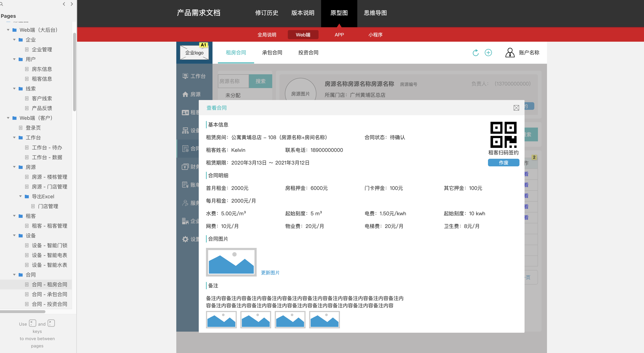Open 房源 house icon in sidebar
This screenshot has width=644, height=353.
click(185, 94)
